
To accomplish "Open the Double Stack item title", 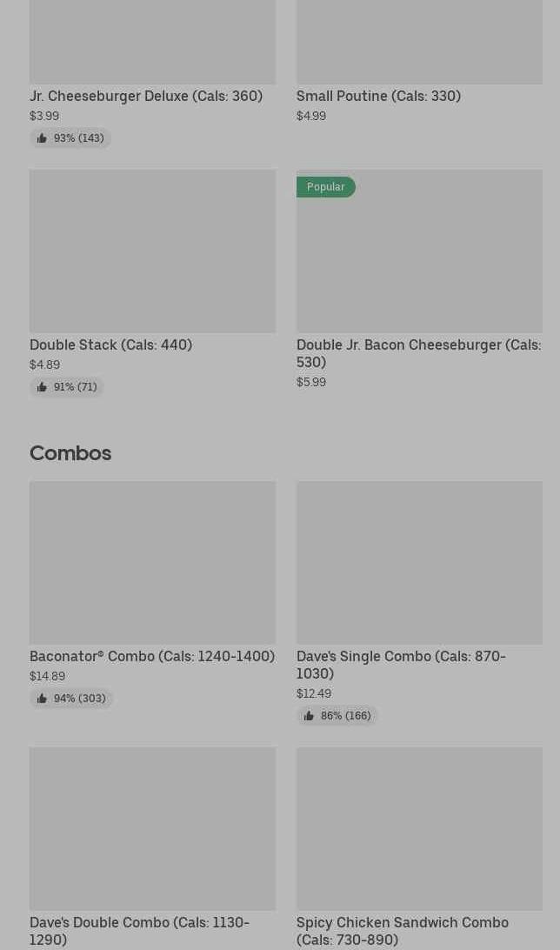I will coord(110,345).
